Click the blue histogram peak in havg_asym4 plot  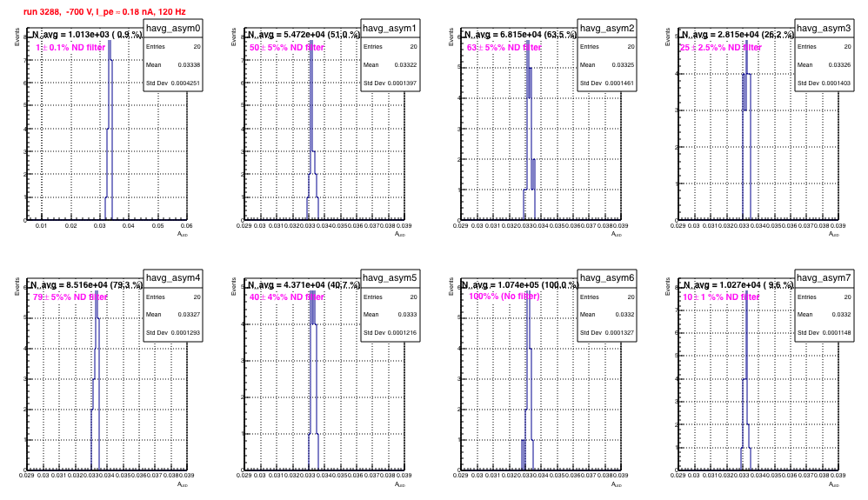pos(97,303)
